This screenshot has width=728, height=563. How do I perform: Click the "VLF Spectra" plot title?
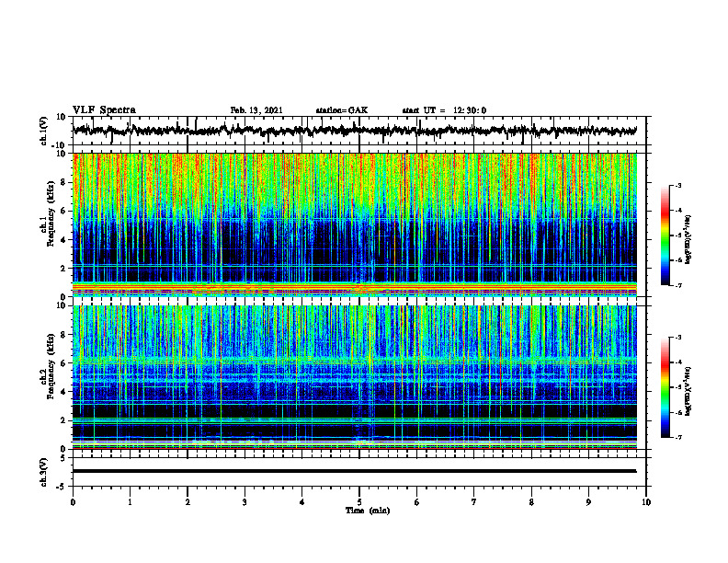pos(104,110)
